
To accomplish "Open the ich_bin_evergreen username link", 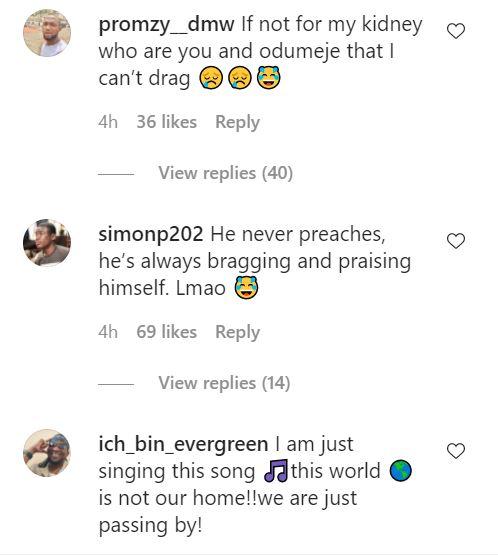I will coord(183,445).
